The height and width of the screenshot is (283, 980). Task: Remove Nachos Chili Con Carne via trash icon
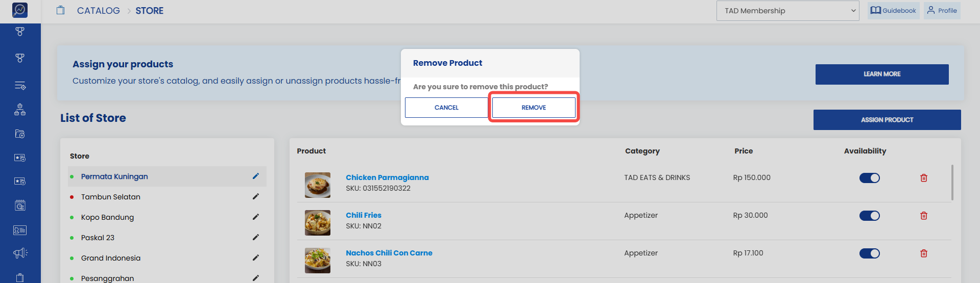(924, 253)
